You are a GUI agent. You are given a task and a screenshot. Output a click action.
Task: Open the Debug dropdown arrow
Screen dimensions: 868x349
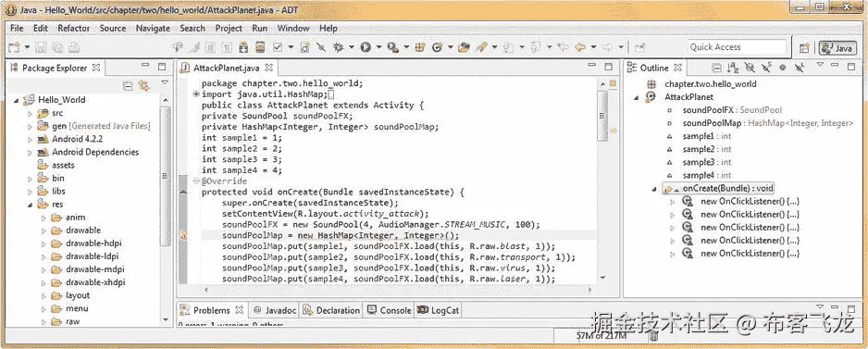tap(352, 47)
